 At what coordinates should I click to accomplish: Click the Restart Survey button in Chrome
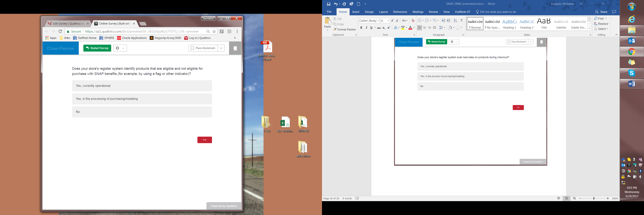pos(97,48)
